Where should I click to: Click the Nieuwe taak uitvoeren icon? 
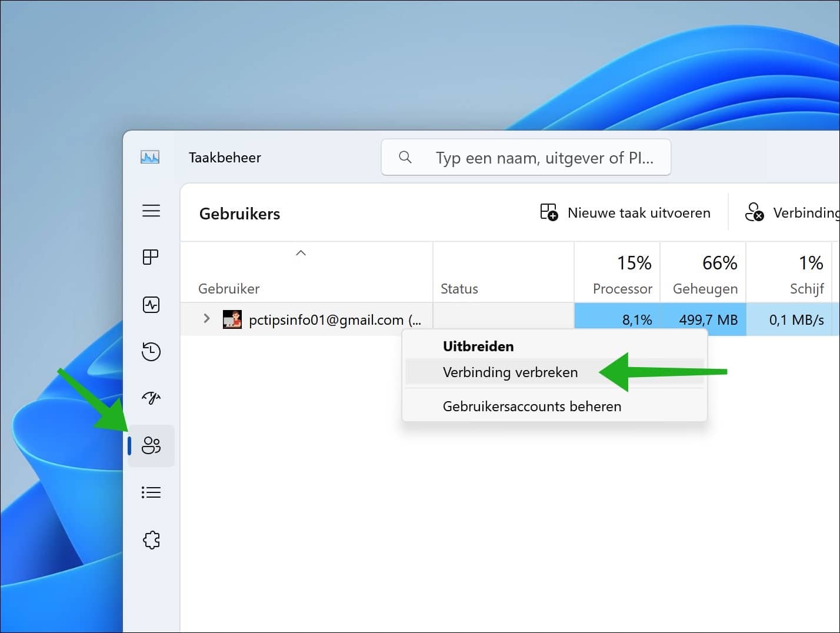(x=548, y=212)
